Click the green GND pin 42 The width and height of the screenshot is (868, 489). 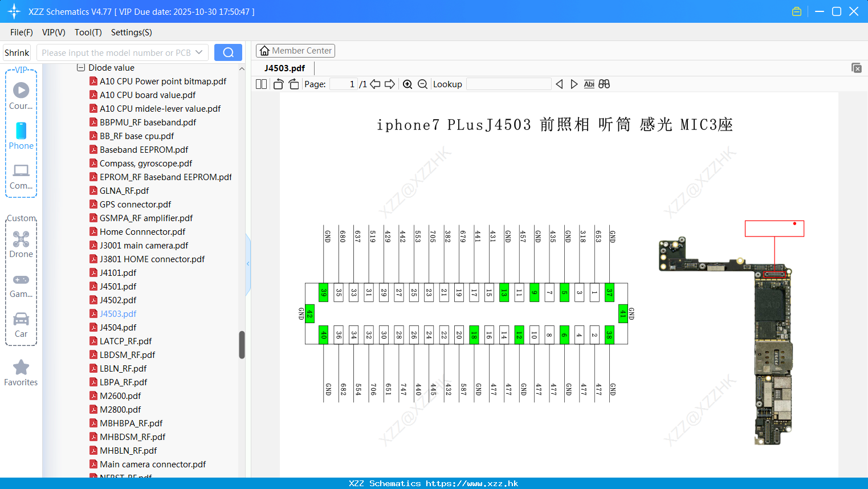click(310, 313)
